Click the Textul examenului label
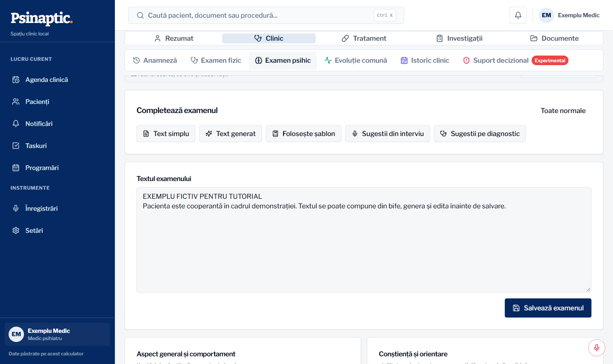This screenshot has width=613, height=364. point(164,179)
